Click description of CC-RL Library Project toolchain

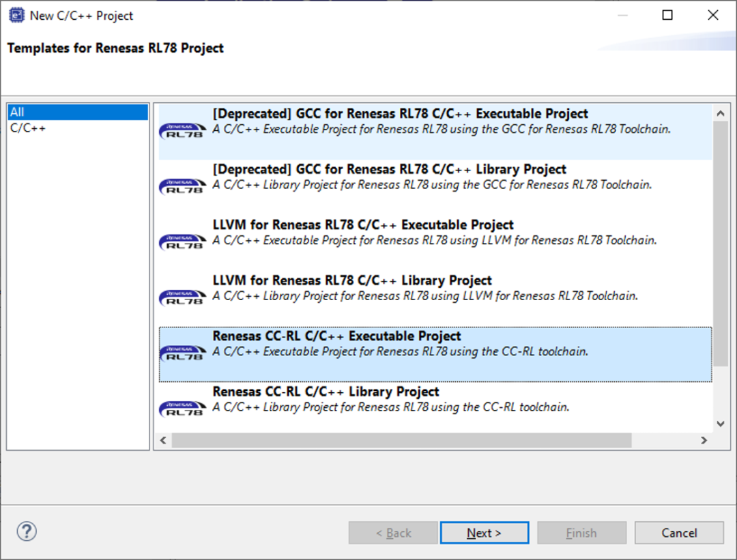[390, 407]
